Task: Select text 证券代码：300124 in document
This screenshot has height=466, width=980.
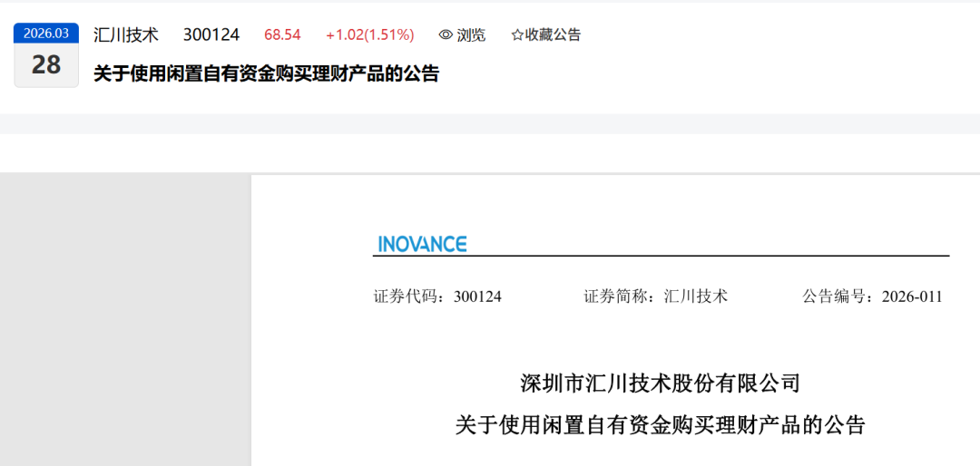Action: (x=437, y=296)
